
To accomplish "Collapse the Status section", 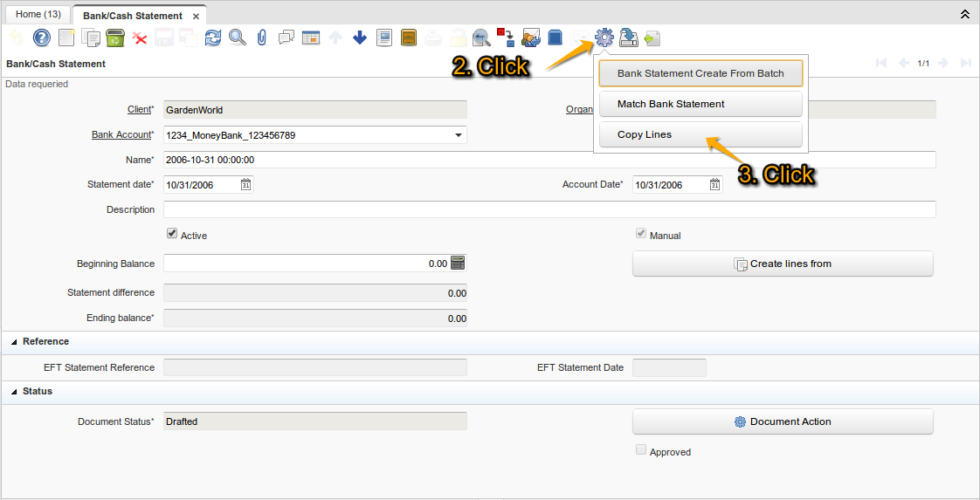I will [14, 392].
